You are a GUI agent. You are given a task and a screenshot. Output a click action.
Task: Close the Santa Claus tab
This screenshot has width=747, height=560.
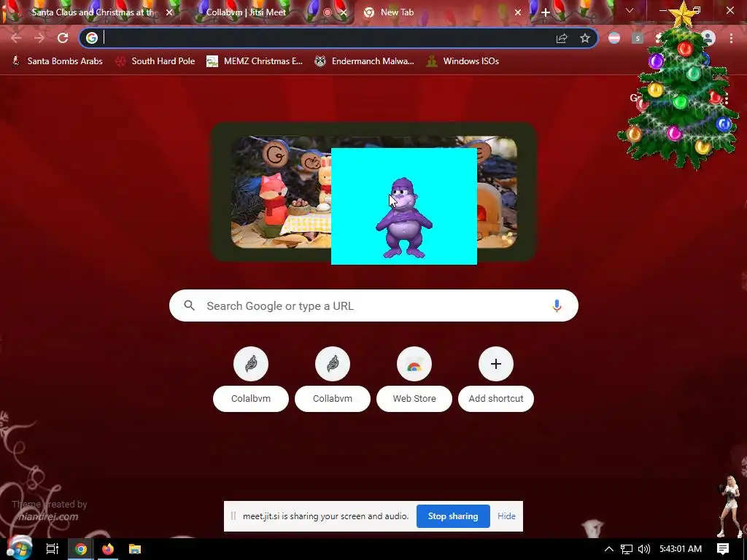tap(169, 12)
